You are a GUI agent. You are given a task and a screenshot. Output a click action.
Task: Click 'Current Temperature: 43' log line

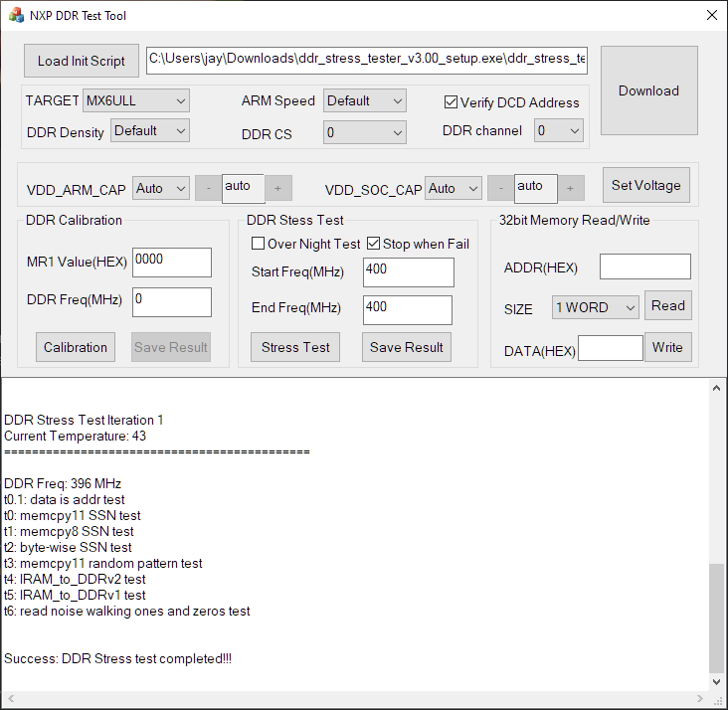(x=76, y=436)
